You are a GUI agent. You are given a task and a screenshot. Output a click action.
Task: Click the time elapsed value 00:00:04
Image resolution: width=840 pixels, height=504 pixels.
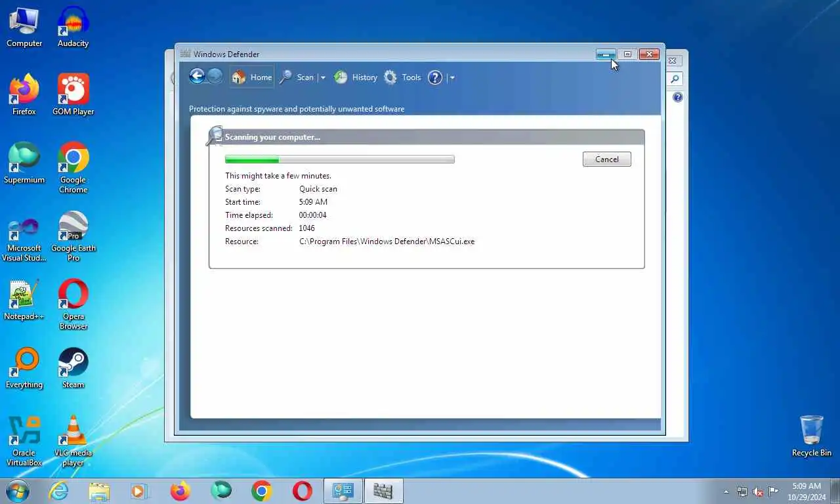coord(312,215)
